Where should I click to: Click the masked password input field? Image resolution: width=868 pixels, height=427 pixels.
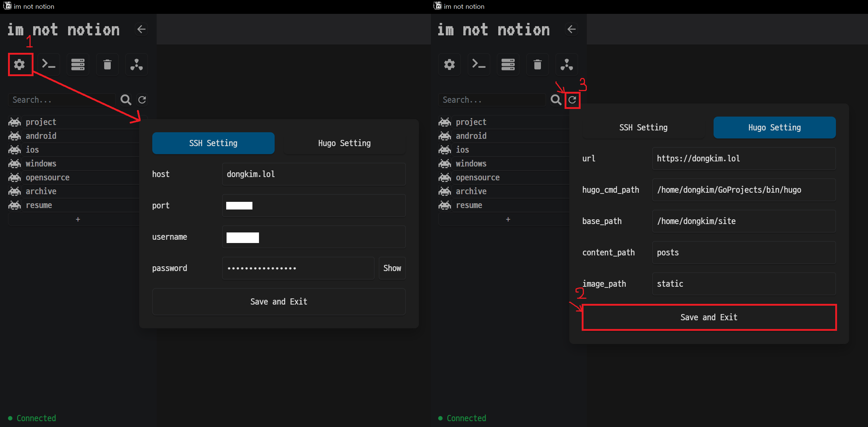click(x=298, y=268)
